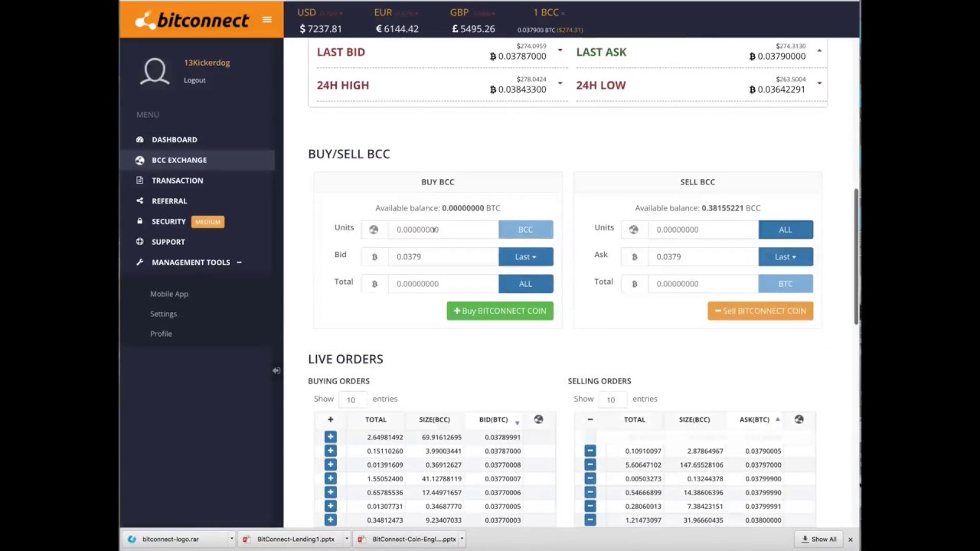Click the Buy Units input field
The image size is (980, 551).
click(443, 230)
